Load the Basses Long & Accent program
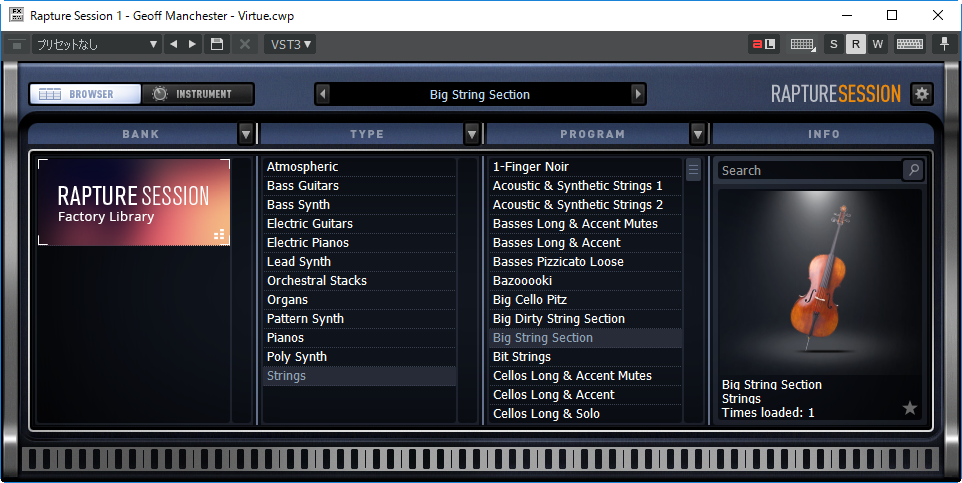Screen dimensions: 962x483 pyautogui.click(x=586, y=242)
